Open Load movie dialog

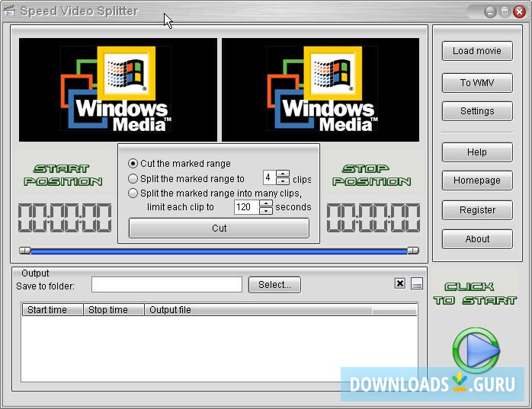click(x=477, y=51)
